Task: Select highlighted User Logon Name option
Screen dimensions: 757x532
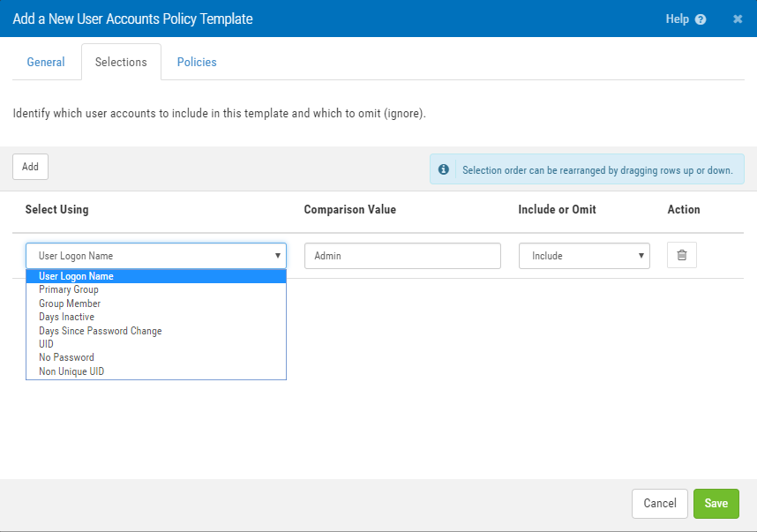Action: click(76, 276)
